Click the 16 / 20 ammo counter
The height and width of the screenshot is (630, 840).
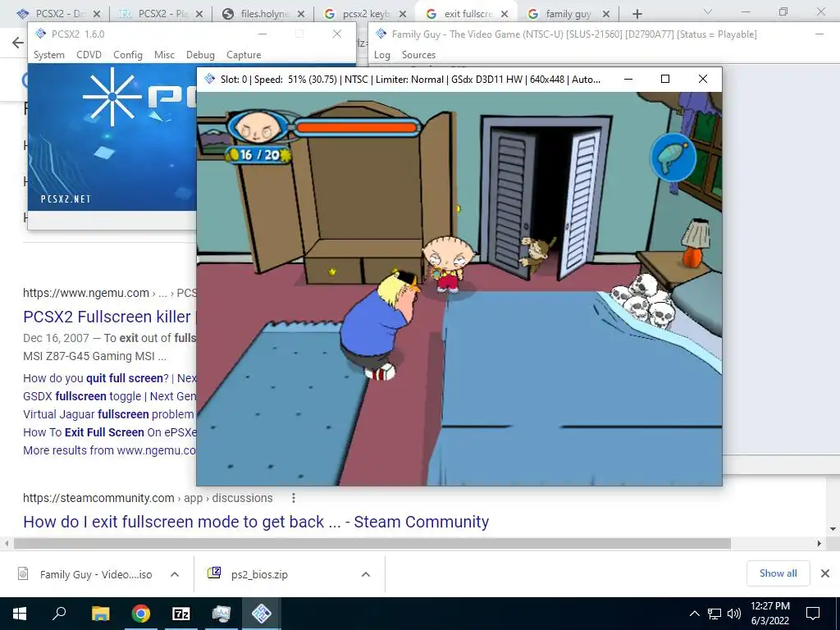click(x=259, y=155)
